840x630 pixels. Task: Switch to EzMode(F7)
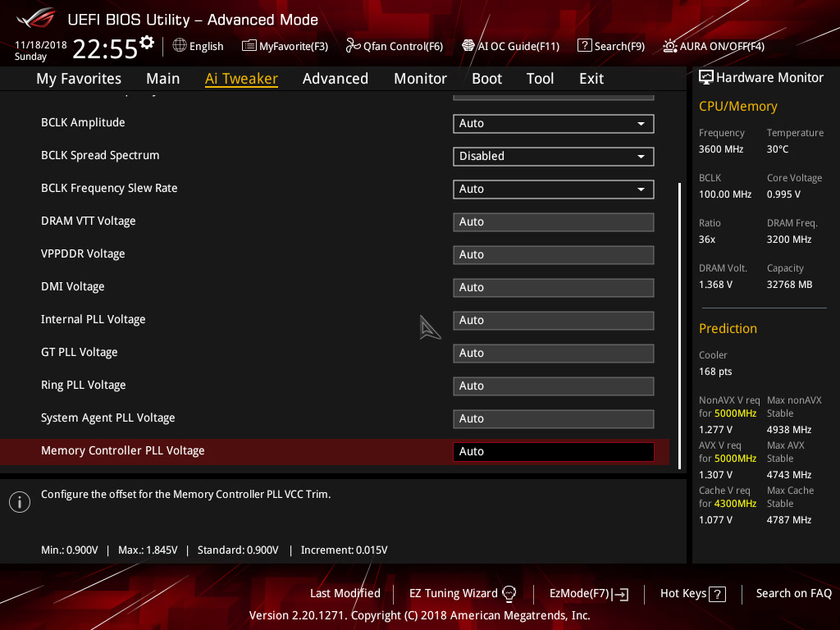[x=589, y=594]
